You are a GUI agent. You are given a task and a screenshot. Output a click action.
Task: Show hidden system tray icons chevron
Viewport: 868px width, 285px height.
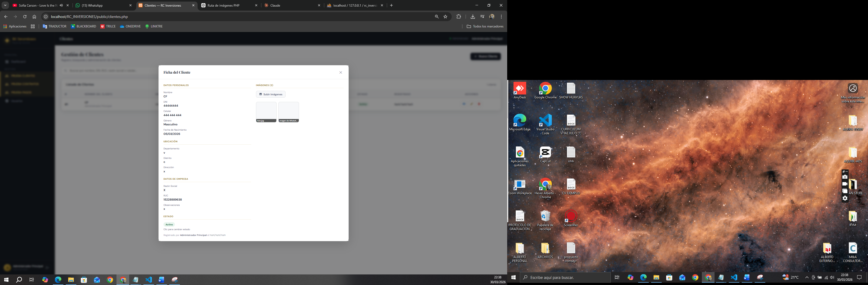(807, 278)
